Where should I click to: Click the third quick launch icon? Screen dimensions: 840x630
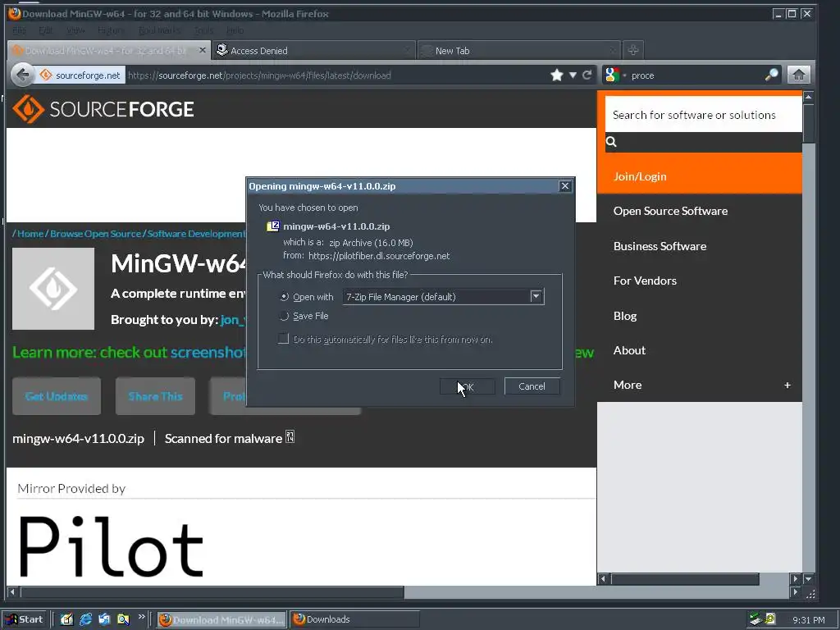(104, 619)
